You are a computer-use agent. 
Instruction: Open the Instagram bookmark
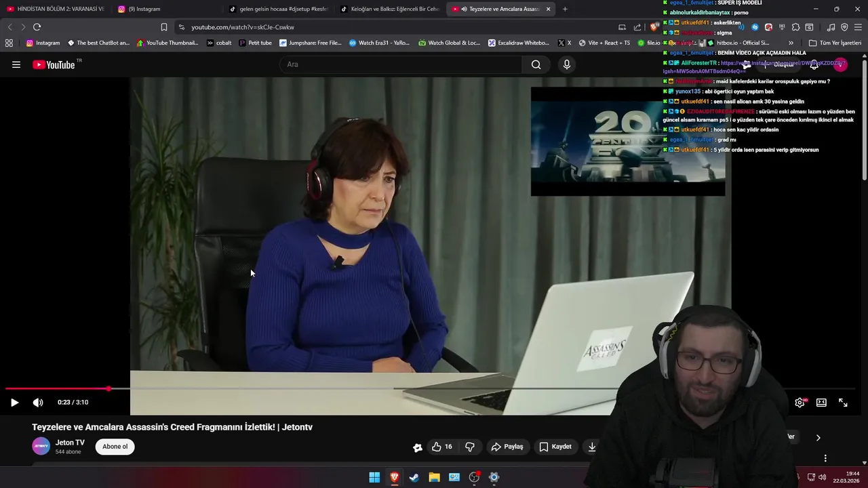pos(43,43)
